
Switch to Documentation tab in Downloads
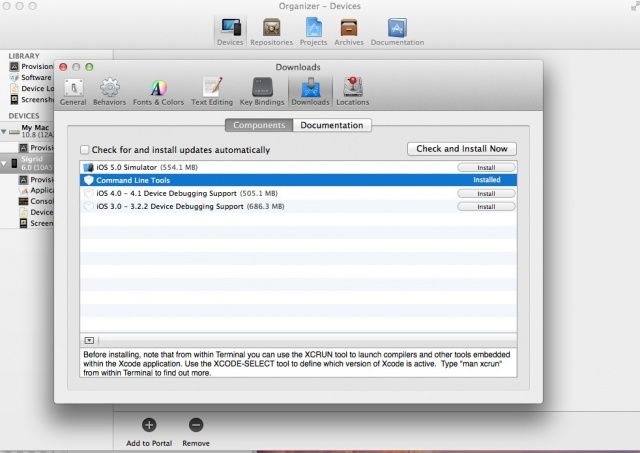[332, 125]
